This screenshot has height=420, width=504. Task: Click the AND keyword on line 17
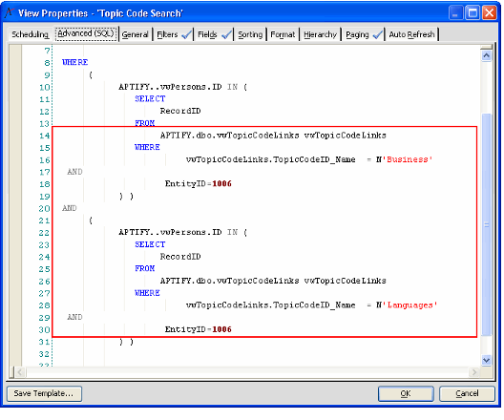[x=74, y=172]
